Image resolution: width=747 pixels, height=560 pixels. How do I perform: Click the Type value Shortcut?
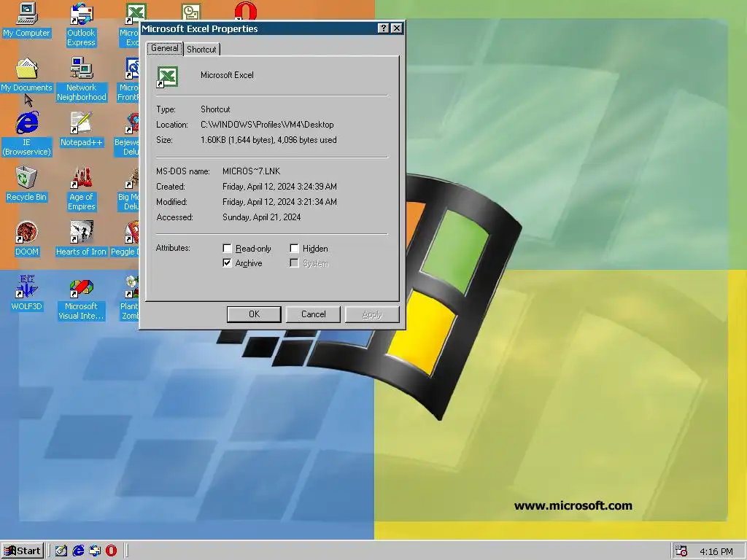215,109
